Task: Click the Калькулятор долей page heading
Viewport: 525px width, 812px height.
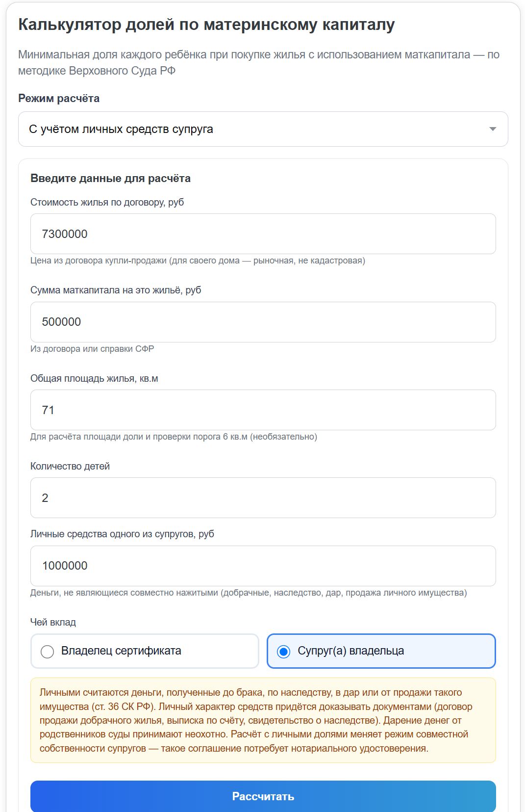Action: tap(206, 25)
